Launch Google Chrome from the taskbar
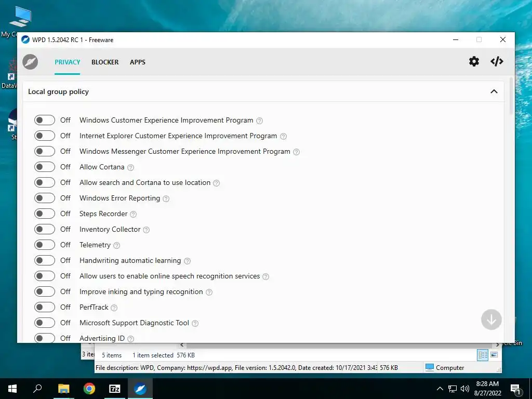Viewport: 532px width, 399px height. click(x=89, y=389)
